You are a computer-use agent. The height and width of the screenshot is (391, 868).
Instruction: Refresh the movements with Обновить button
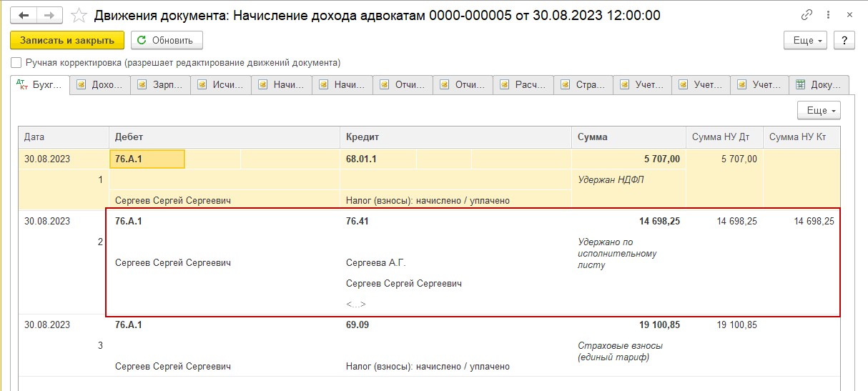[x=167, y=41]
